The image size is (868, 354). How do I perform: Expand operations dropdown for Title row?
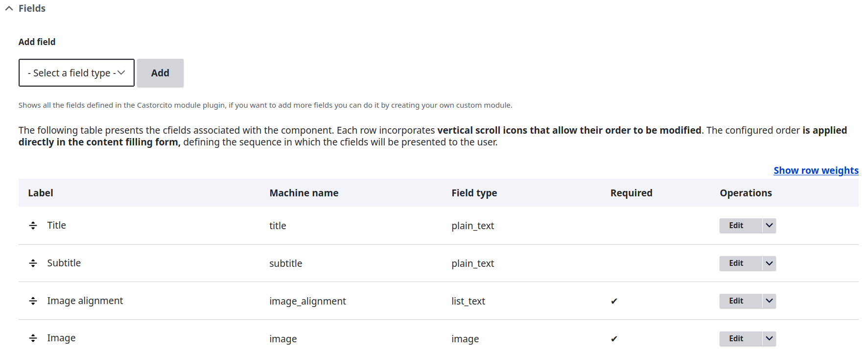(x=769, y=226)
